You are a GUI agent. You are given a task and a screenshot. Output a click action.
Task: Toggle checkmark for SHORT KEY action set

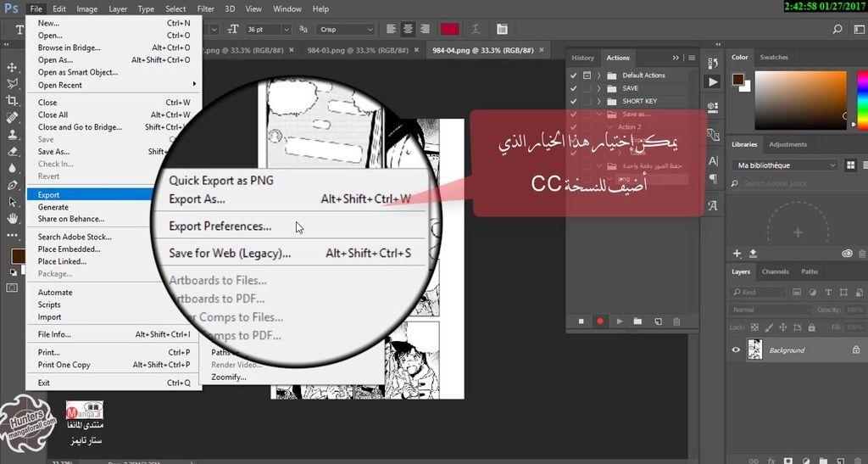pos(574,101)
